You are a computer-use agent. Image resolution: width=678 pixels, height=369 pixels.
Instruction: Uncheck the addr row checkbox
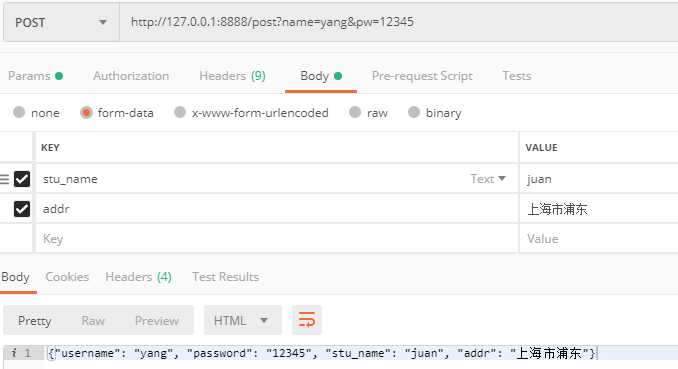point(22,209)
